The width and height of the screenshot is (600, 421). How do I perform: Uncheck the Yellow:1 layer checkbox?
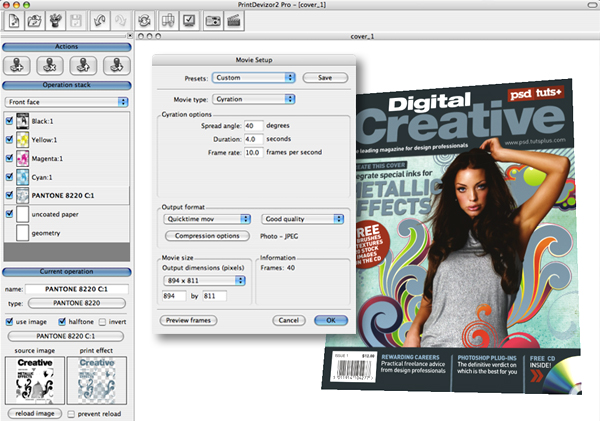[10, 139]
